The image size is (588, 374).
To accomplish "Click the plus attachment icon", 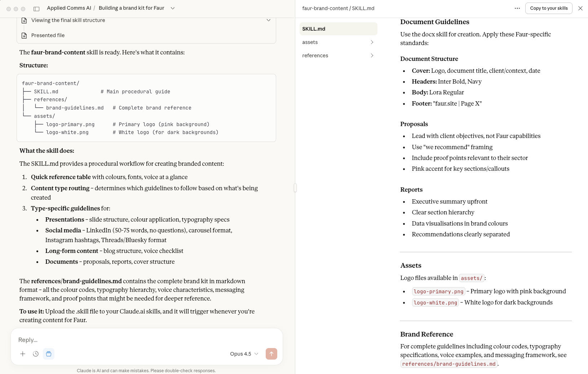I will [23, 354].
